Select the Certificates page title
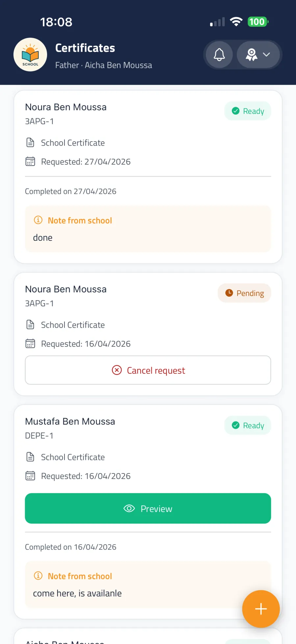 coord(85,48)
